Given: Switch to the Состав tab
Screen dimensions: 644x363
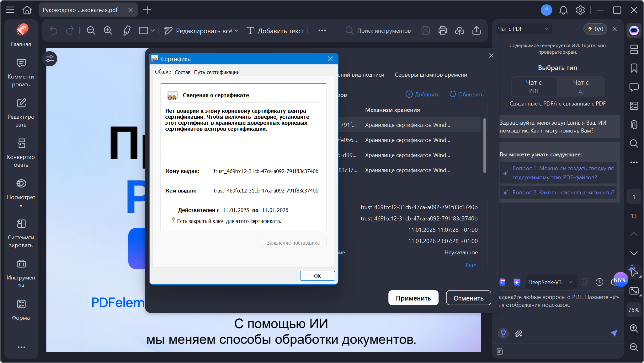Looking at the screenshot, I should click(182, 72).
